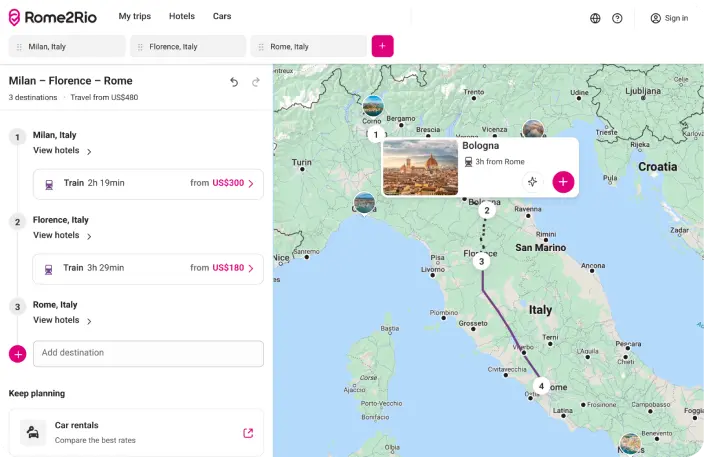Click '3h from Rome' text
This screenshot has height=457, width=704.
[x=500, y=162]
